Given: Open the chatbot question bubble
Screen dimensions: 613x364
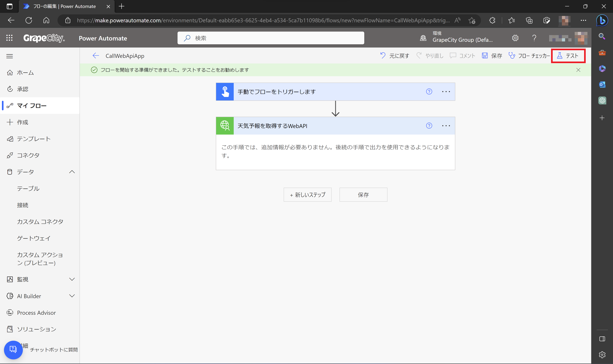Looking at the screenshot, I should coord(13,350).
